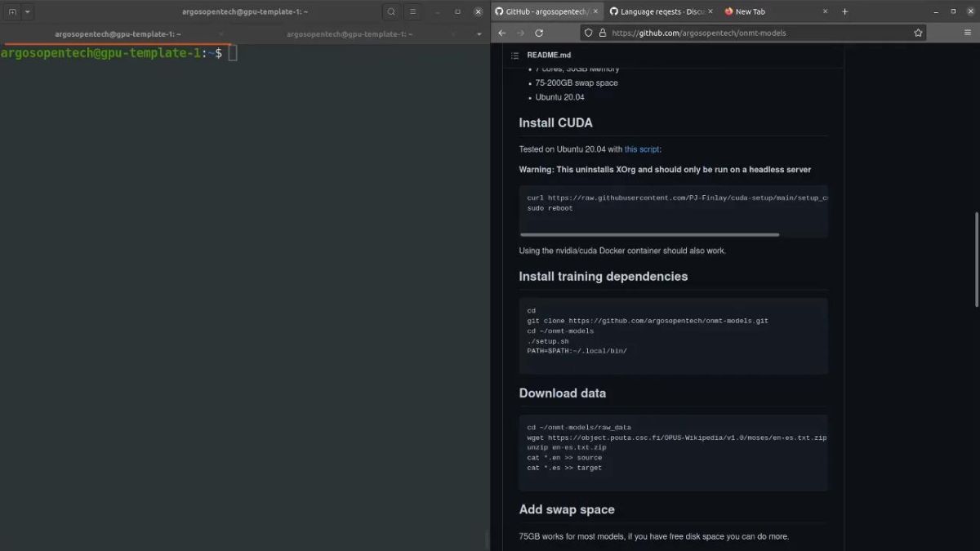Open the README table of contents icon

[x=514, y=56]
